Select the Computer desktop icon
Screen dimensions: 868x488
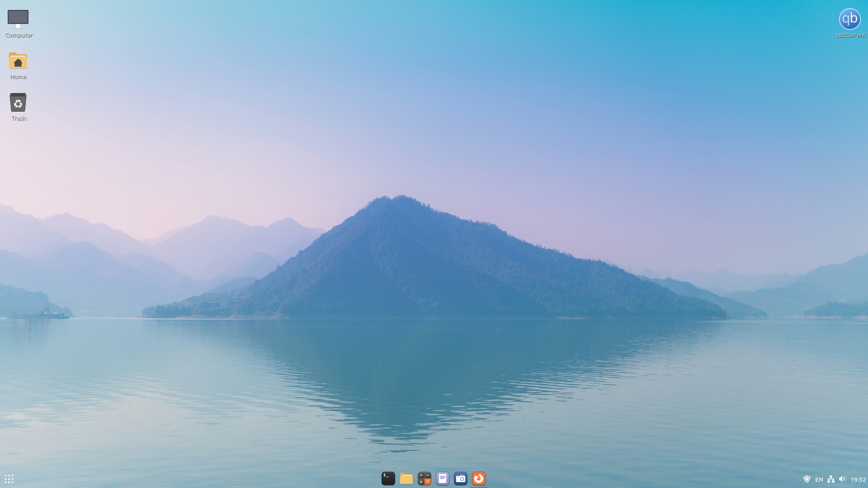click(x=18, y=19)
